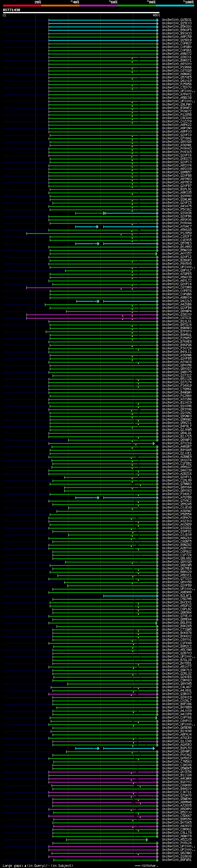Select the UniRef100_A9PK22 label
The height and width of the screenshot is (868, 197).
click(x=176, y=125)
